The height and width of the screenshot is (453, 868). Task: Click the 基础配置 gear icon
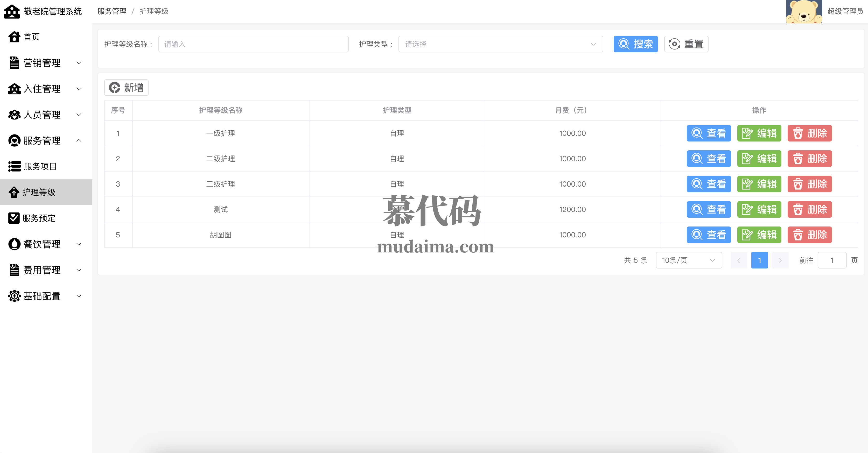pyautogui.click(x=14, y=296)
